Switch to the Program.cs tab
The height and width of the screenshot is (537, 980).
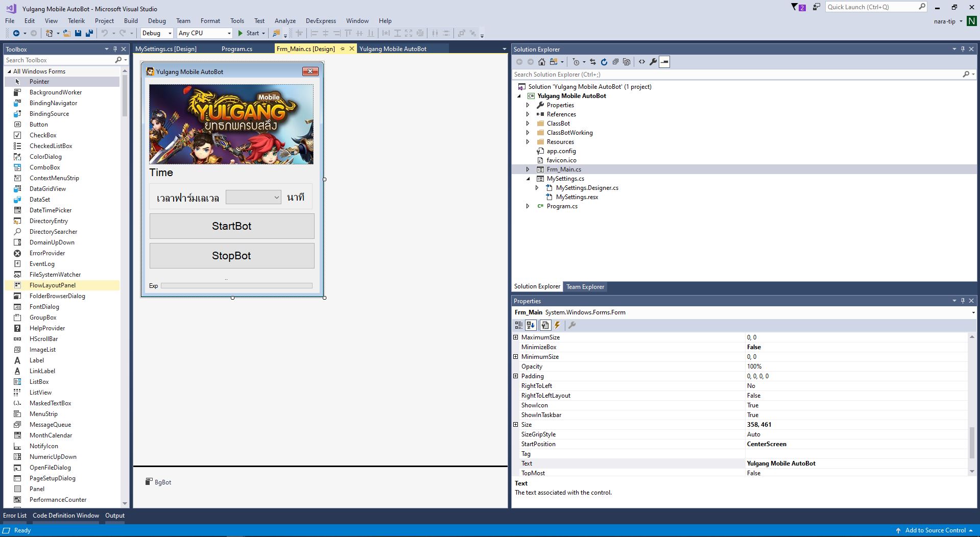pos(237,49)
